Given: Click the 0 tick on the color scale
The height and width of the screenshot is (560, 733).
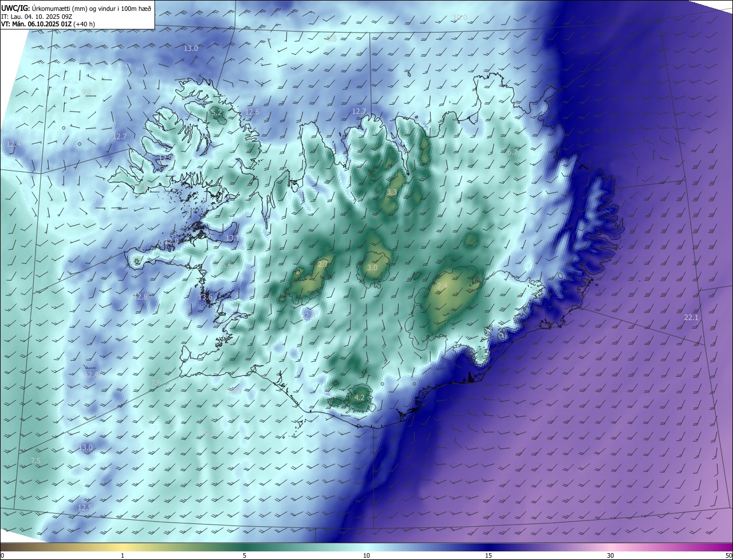Looking at the screenshot, I should [x=2, y=555].
